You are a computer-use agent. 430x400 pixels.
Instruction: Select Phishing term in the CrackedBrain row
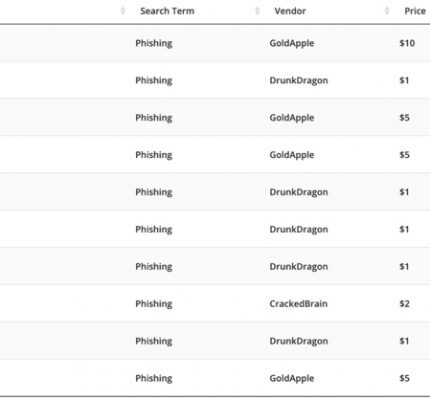click(154, 304)
